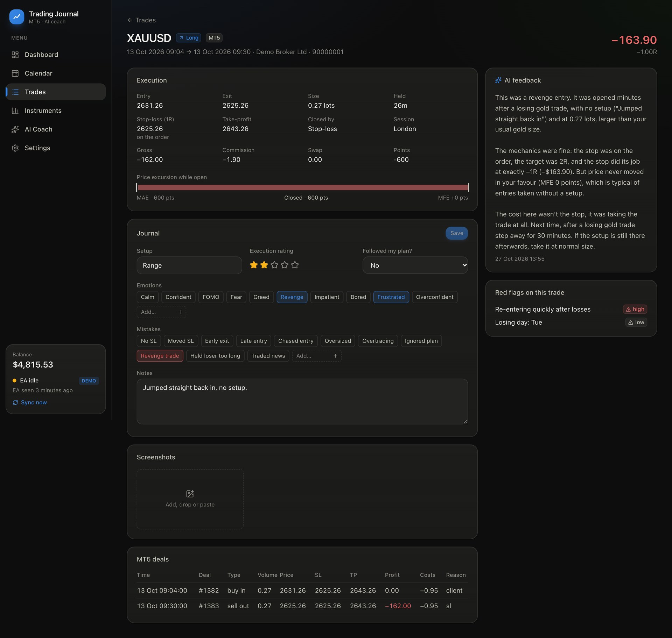Click the Overtrading mistake tag
This screenshot has height=638, width=672.
(378, 341)
